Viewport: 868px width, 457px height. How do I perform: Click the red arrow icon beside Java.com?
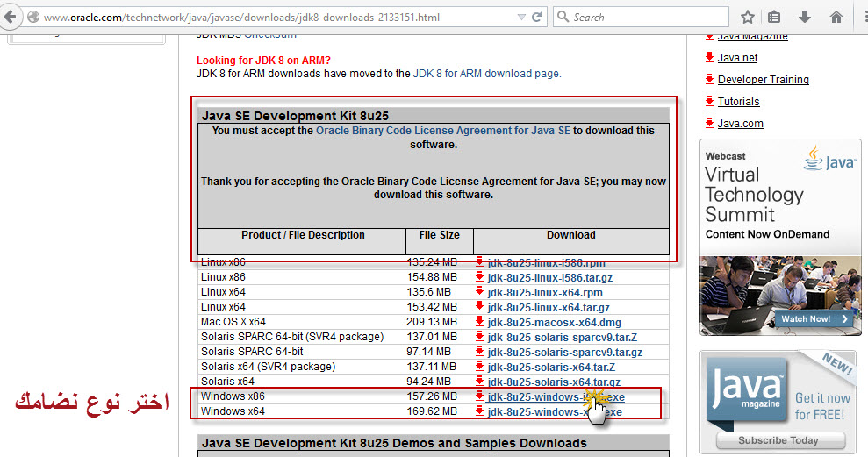pos(710,122)
